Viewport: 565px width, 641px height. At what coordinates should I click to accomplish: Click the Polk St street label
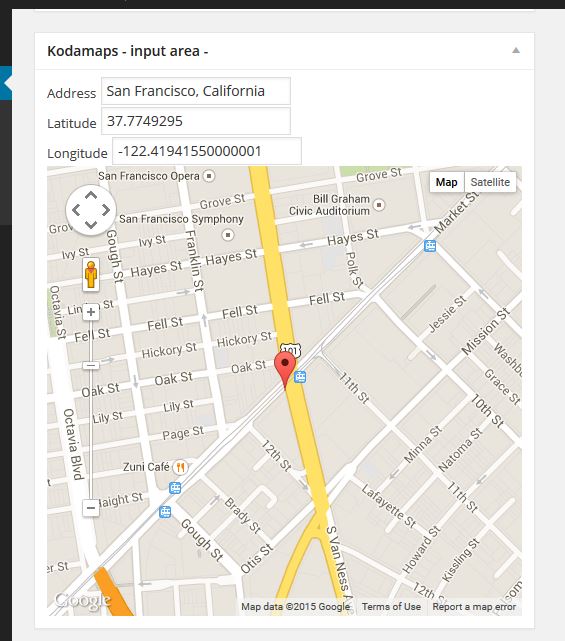(x=354, y=269)
